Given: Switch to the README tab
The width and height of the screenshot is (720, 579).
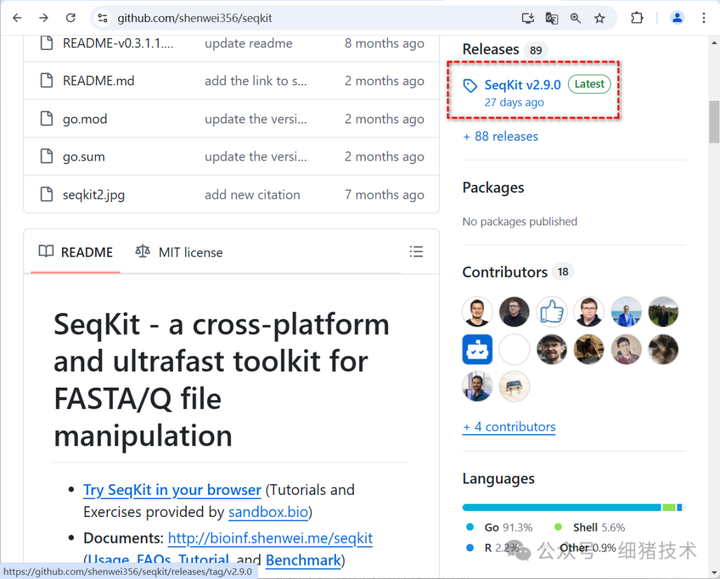Looking at the screenshot, I should pos(76,252).
